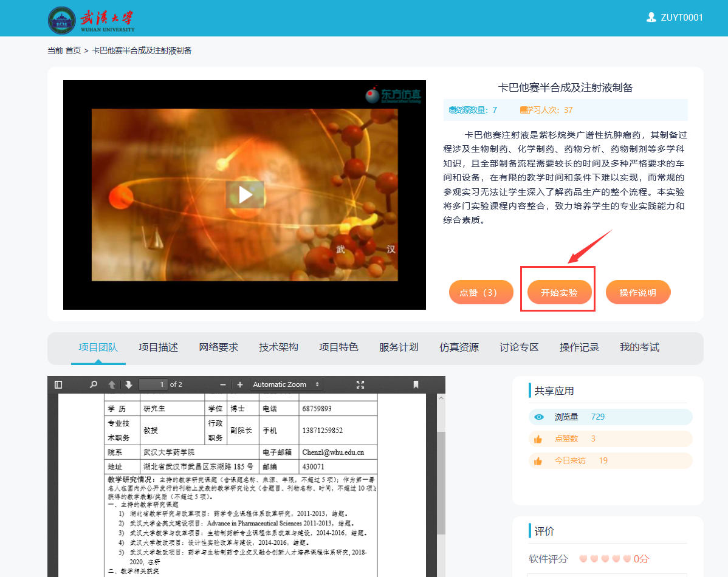Switch PDF to presentation fullscreen mode
The width and height of the screenshot is (728, 577).
(x=360, y=384)
